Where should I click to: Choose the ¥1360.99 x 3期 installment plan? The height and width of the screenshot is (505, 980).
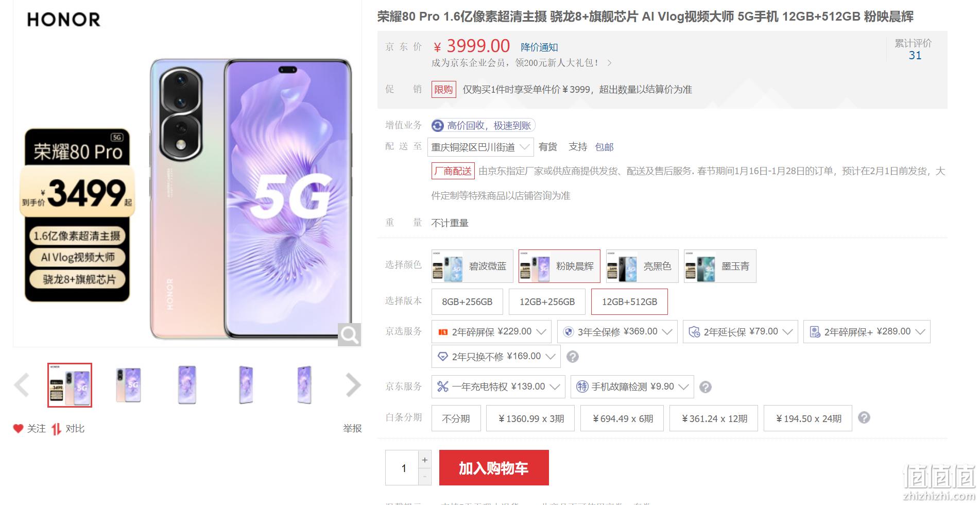click(530, 418)
